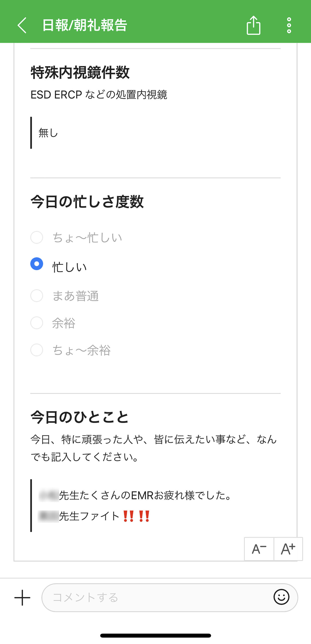Choose the 余裕 radio option
The image size is (311, 644).
point(37,323)
